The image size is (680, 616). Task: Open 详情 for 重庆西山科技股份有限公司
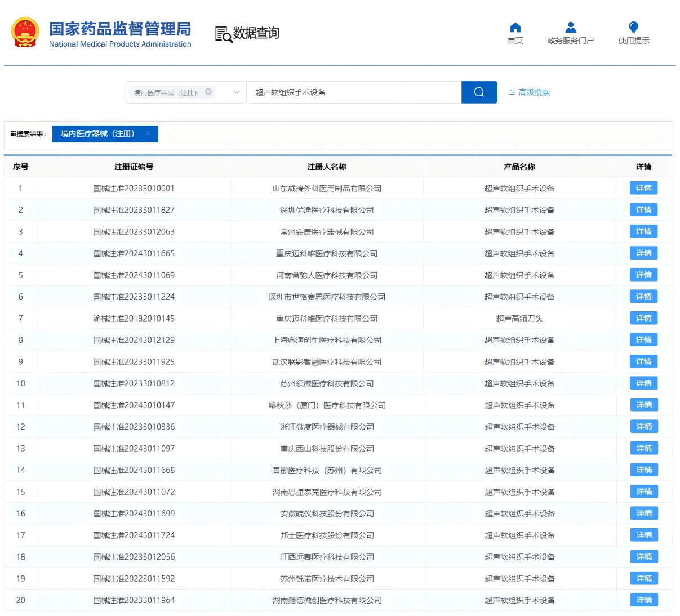coord(643,448)
